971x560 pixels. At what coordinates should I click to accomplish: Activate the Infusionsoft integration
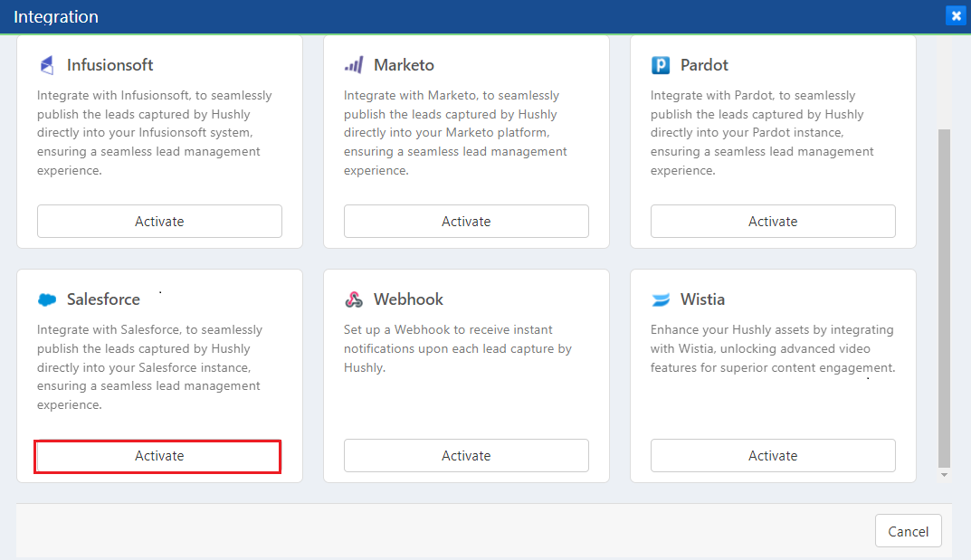(x=160, y=221)
